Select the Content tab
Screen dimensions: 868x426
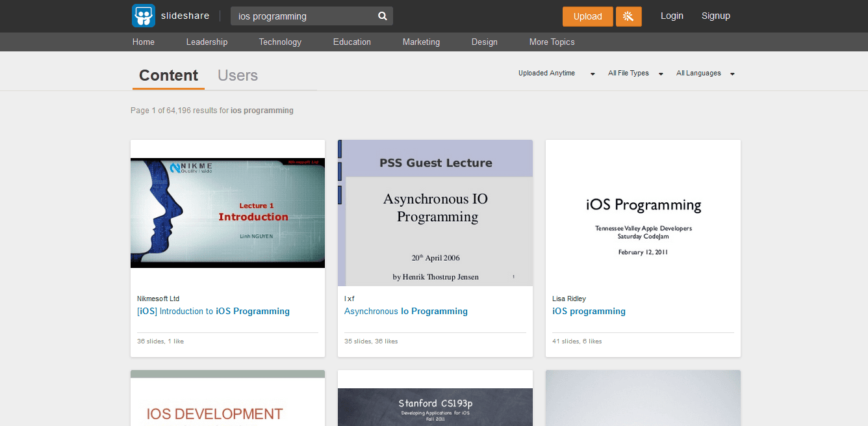[x=168, y=75]
